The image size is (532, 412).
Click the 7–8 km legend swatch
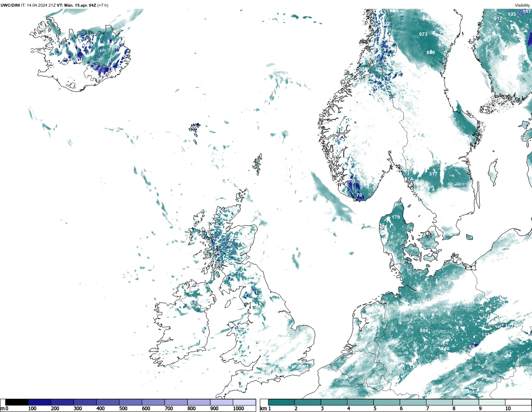click(x=439, y=402)
